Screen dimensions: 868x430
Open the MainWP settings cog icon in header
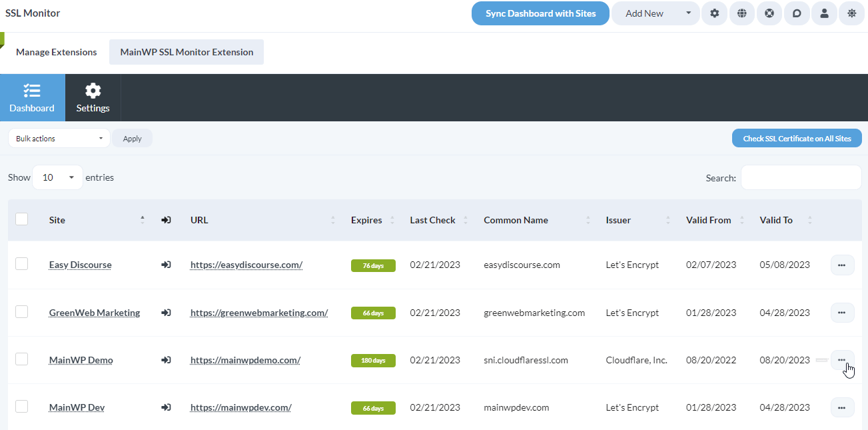pyautogui.click(x=714, y=13)
